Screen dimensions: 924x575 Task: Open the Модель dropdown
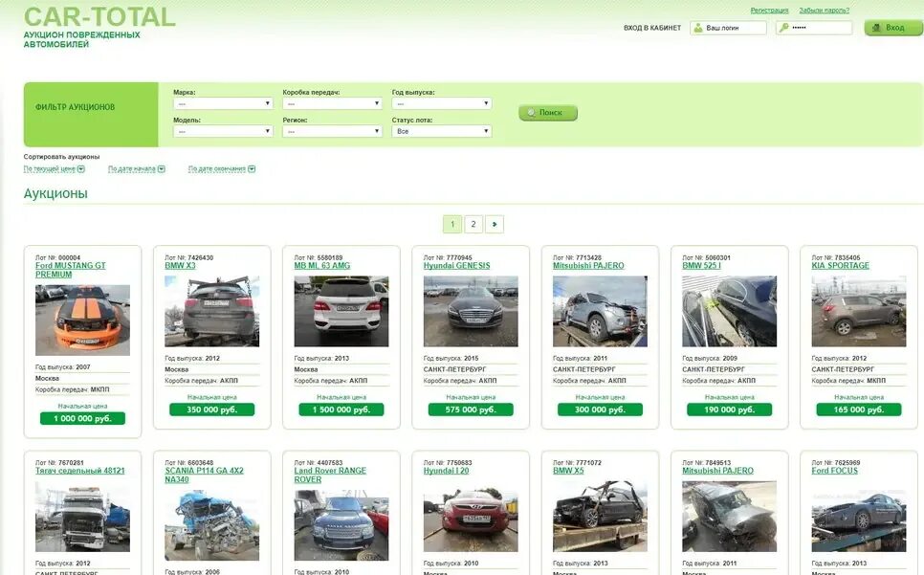click(x=223, y=131)
